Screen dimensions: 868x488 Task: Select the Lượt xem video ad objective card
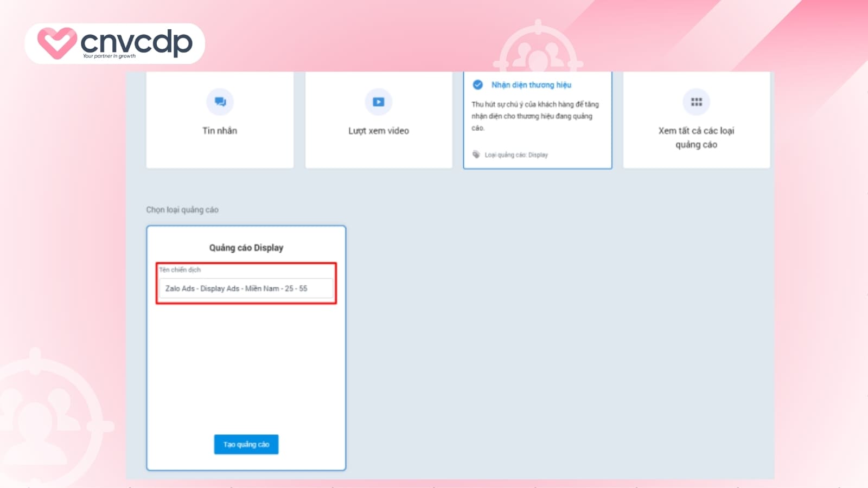click(x=378, y=119)
